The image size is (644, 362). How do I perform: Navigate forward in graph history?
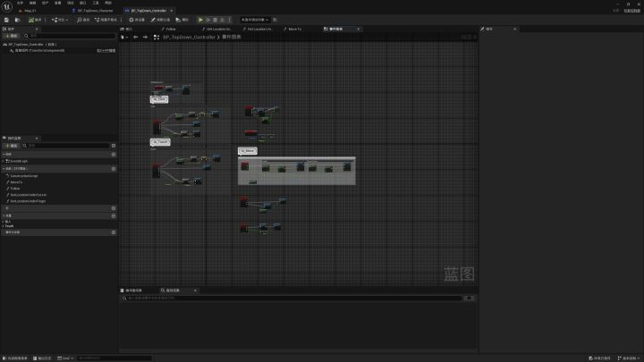[x=145, y=37]
